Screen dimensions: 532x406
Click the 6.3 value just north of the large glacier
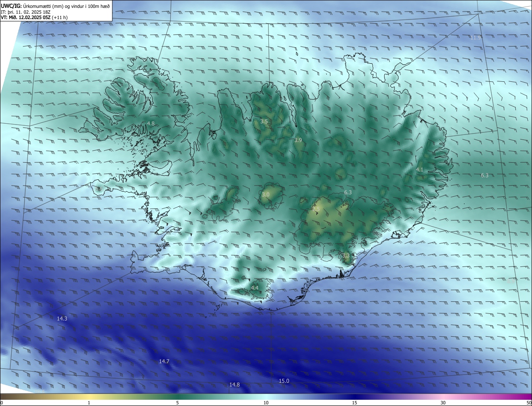[348, 192]
